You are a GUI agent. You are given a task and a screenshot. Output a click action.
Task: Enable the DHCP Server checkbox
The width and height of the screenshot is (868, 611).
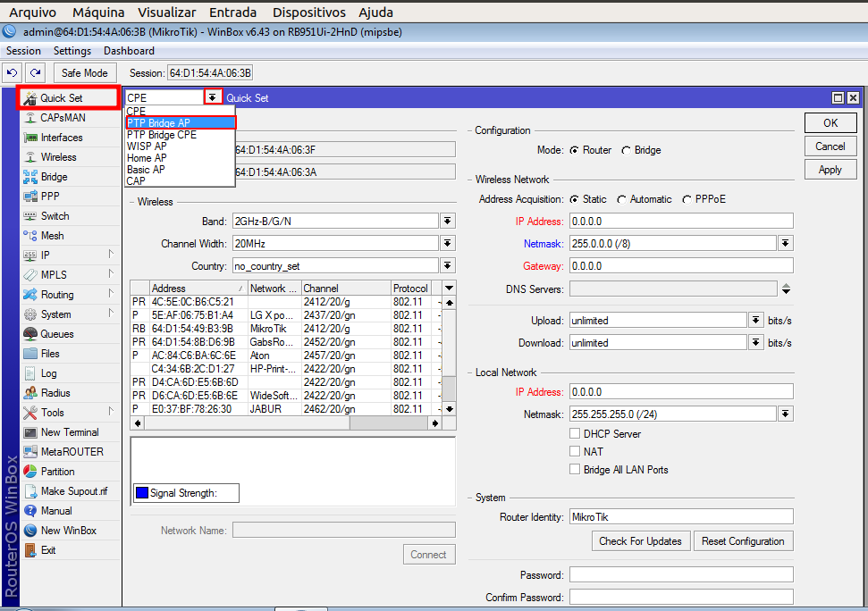click(x=576, y=434)
